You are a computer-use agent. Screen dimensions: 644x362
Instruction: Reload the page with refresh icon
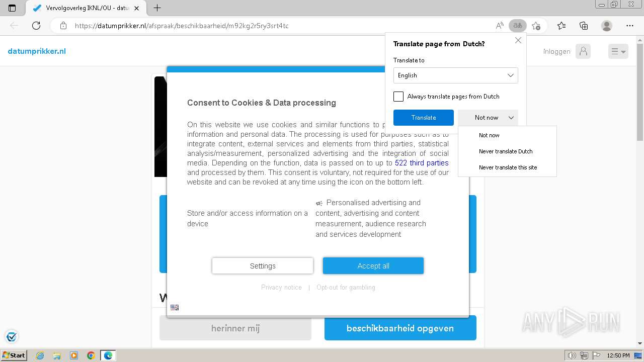(36, 26)
